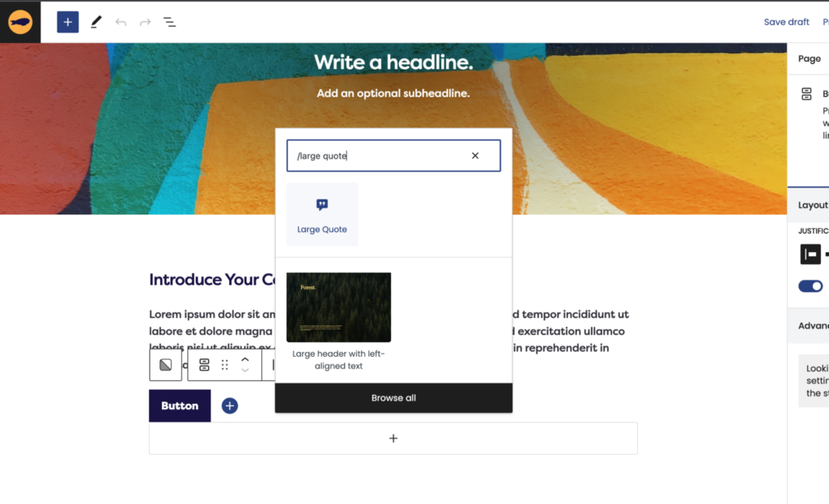This screenshot has width=829, height=504.
Task: Insert the Large Quote block
Action: coord(321,215)
